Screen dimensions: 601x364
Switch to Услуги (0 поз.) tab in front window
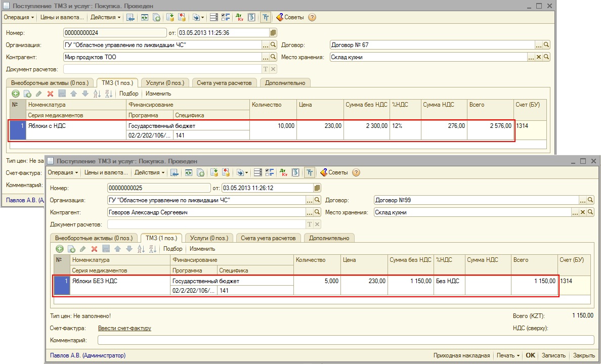click(x=208, y=238)
